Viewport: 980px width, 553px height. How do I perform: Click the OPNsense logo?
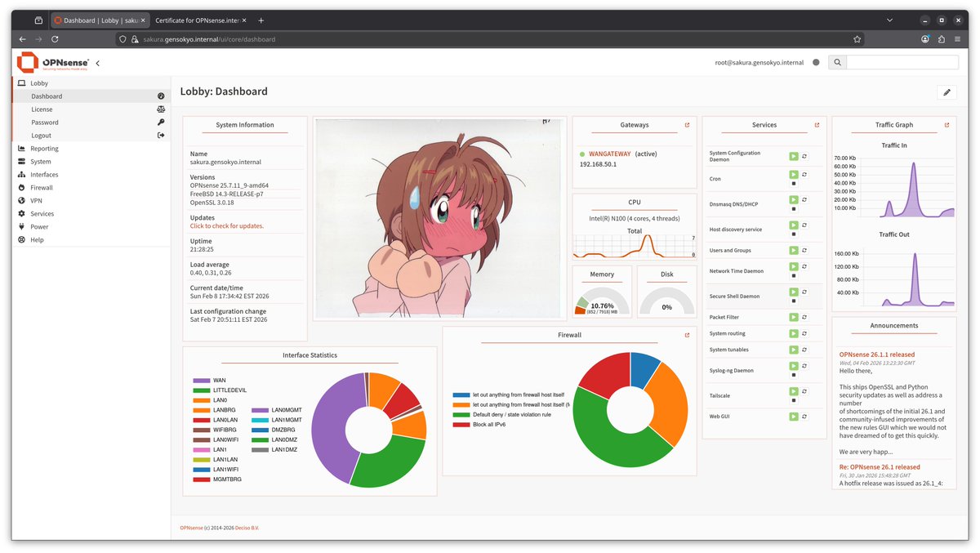[53, 62]
